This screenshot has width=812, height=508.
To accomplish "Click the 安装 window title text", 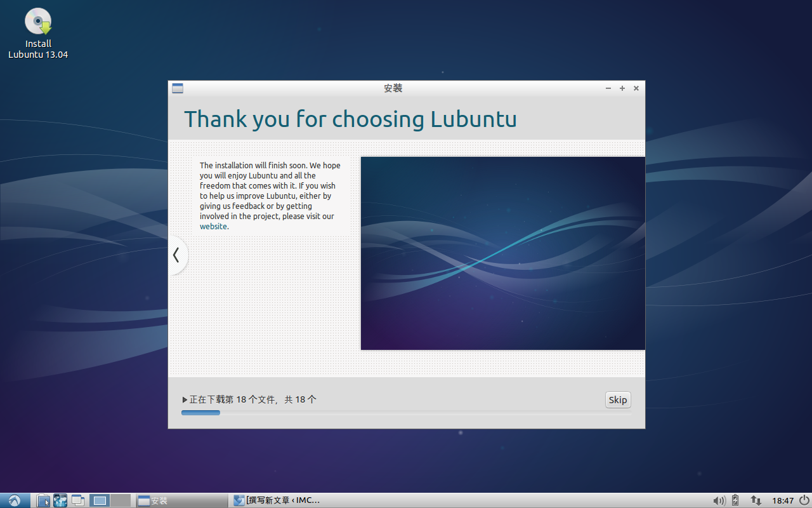I will tap(393, 88).
